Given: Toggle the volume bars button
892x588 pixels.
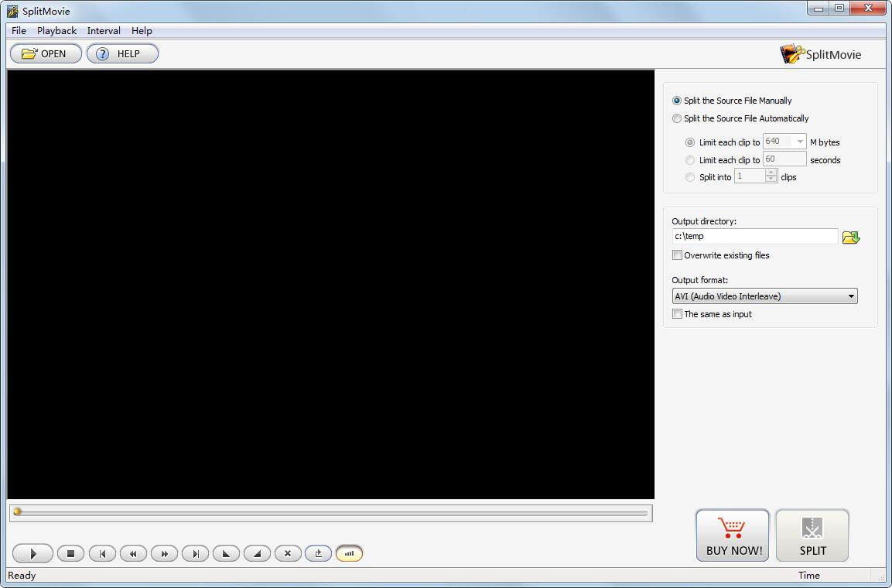Looking at the screenshot, I should (x=349, y=553).
